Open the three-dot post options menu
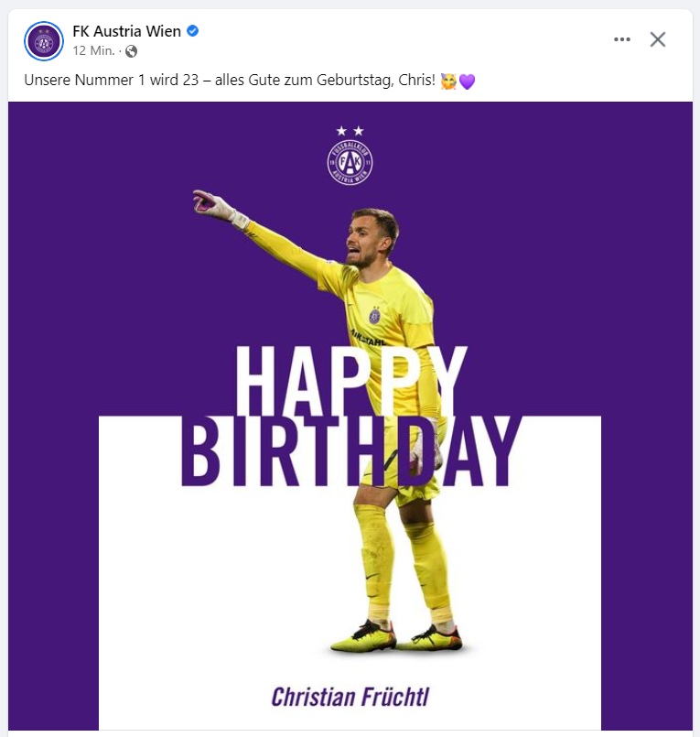Screen dimensions: 700x737 tap(622, 39)
